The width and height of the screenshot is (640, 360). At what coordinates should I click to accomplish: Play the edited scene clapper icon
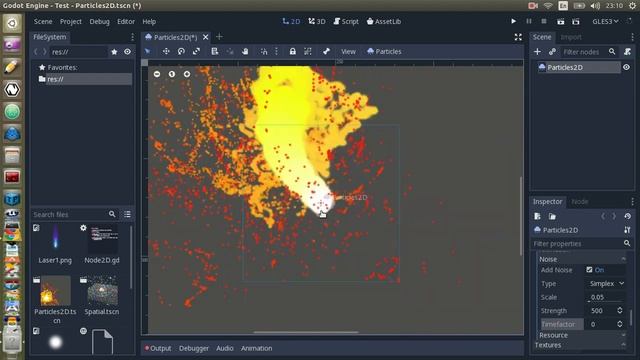click(560, 21)
